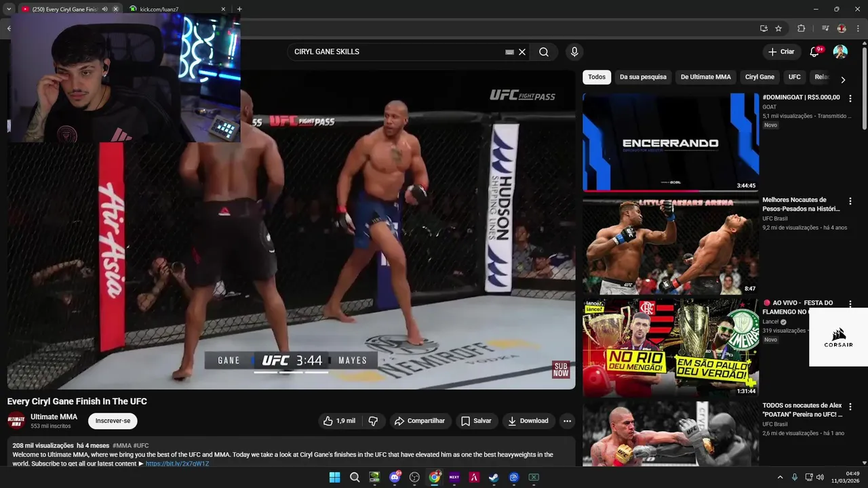The width and height of the screenshot is (868, 488).
Task: Open OBS Studio from the taskbar
Action: (414, 477)
